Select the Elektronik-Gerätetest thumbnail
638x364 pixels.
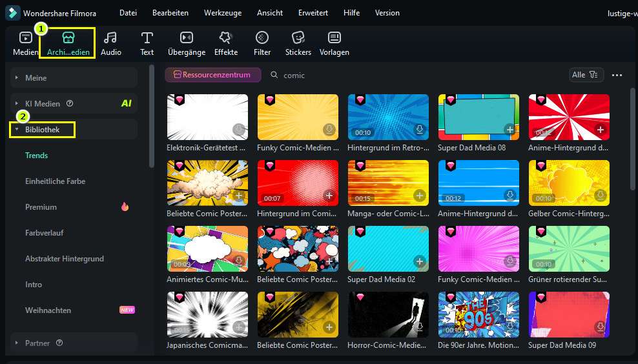pos(207,117)
